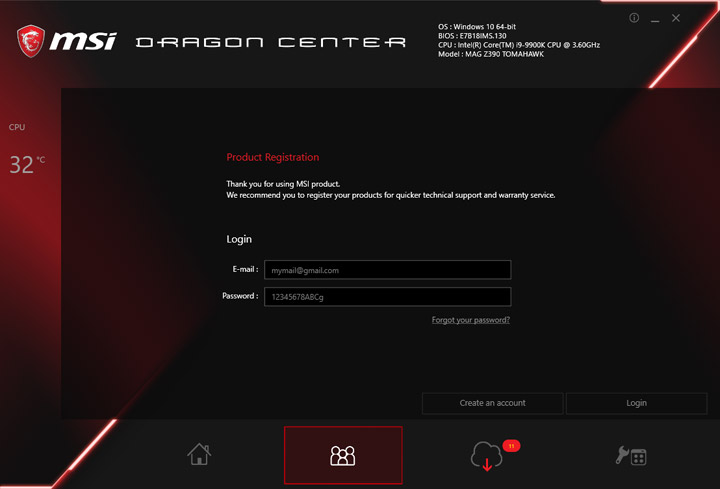Click the CPU : Intel Core i9-9900K text
The width and height of the screenshot is (720, 489).
point(519,45)
